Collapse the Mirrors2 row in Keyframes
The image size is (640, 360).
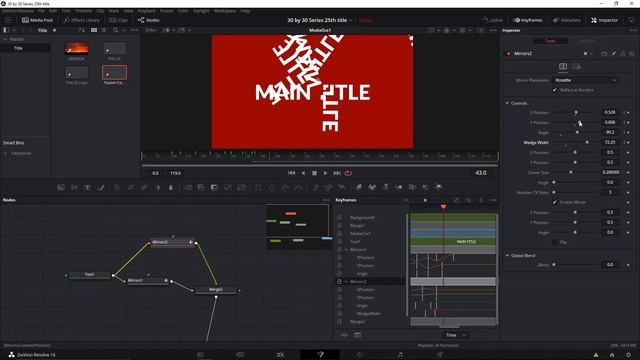click(347, 282)
